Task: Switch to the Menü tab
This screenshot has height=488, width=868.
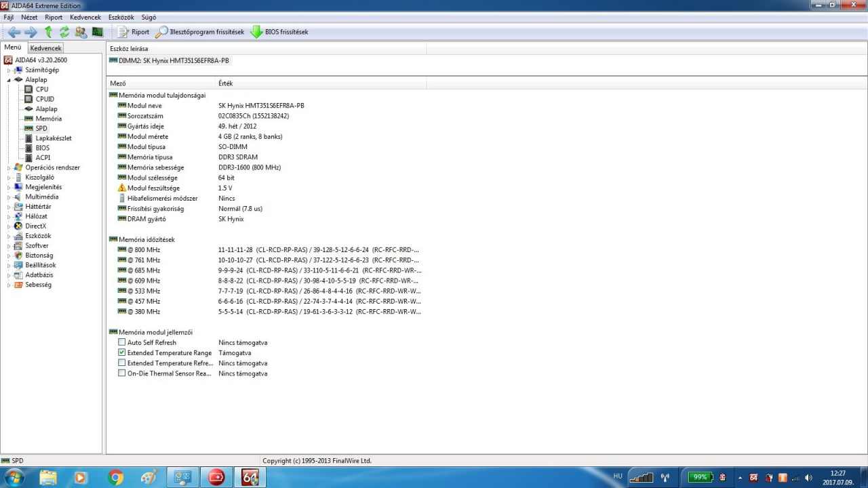Action: (13, 47)
